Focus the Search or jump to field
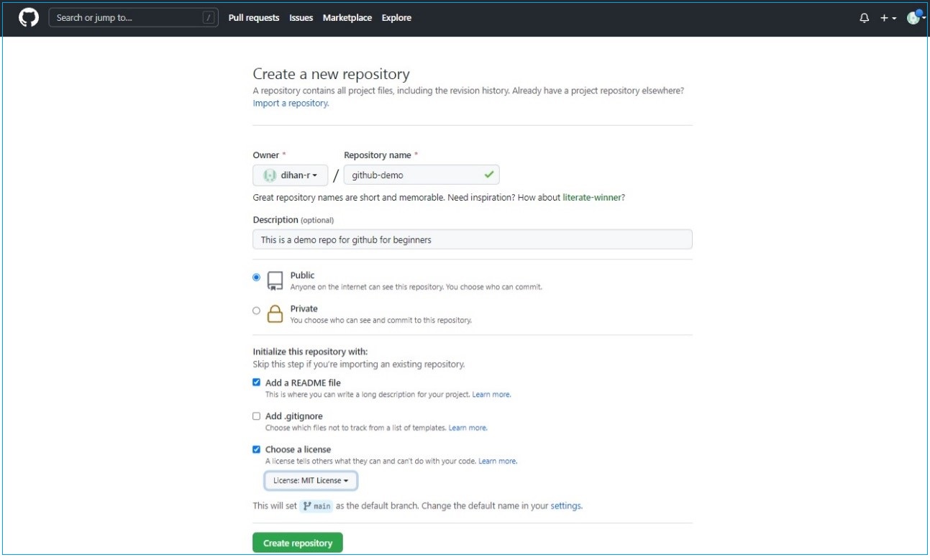The height and width of the screenshot is (560, 930). [x=133, y=18]
